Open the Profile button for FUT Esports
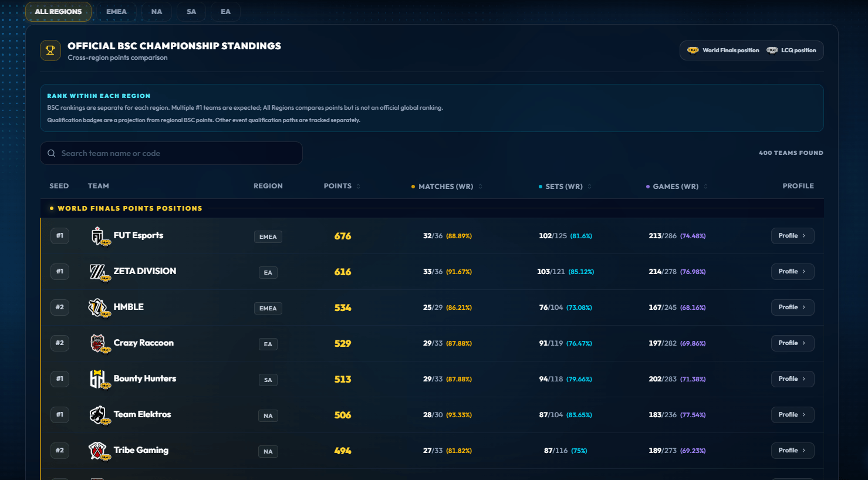Screen dimensions: 868x480 pyautogui.click(x=792, y=235)
